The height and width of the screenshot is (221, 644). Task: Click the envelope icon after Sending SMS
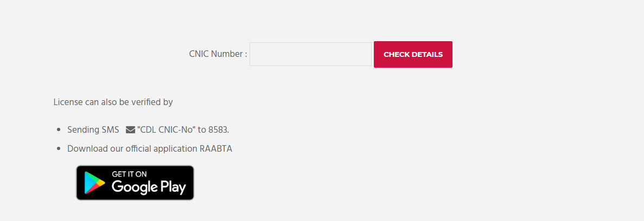pos(130,130)
